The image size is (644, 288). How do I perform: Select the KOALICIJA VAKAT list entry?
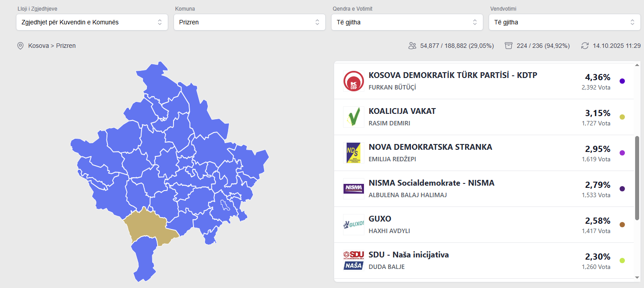(402, 111)
